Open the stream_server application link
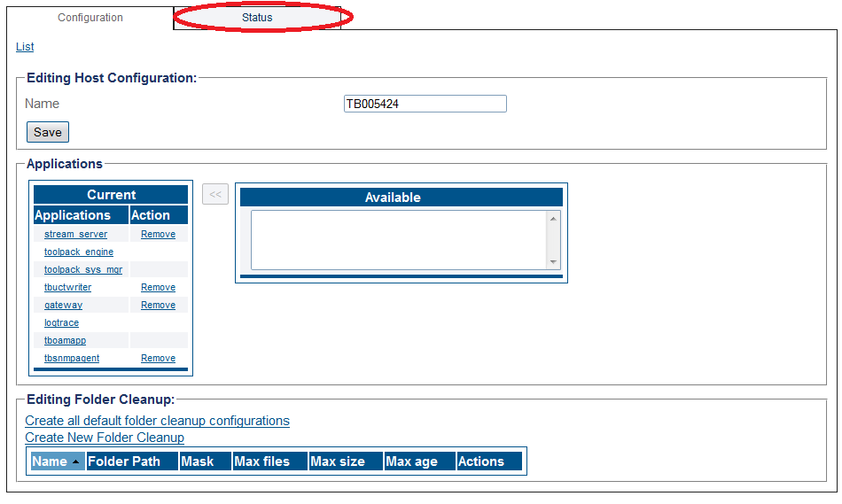The image size is (842, 504). tap(75, 234)
